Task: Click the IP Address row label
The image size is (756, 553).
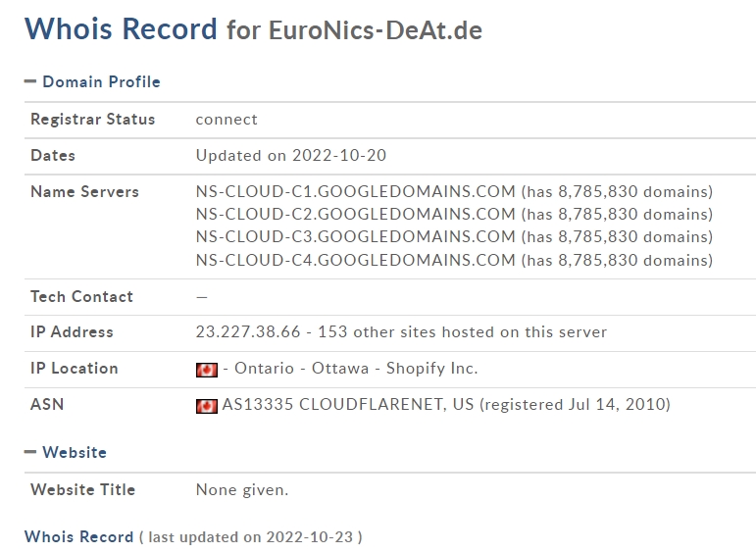Action: tap(72, 331)
